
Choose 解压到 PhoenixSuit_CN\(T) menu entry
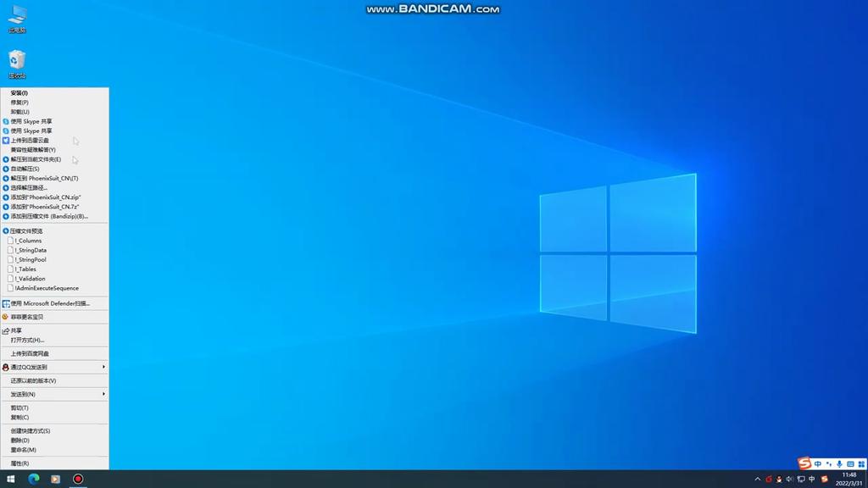tap(44, 178)
